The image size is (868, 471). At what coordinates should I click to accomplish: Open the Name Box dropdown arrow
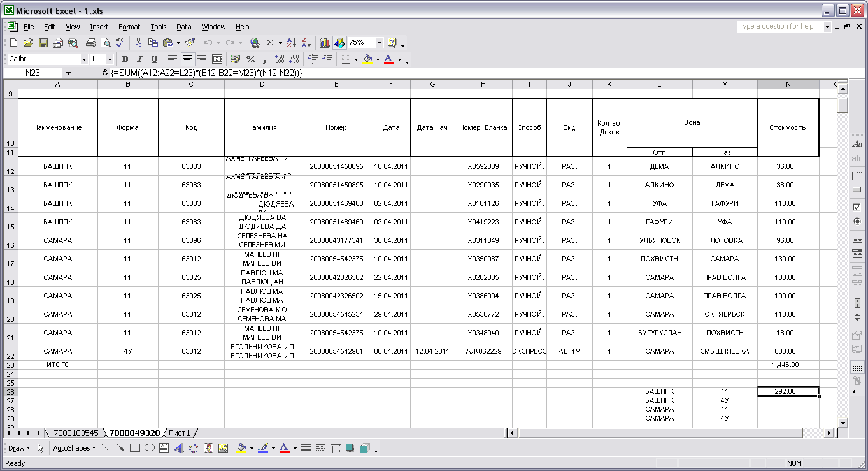point(68,73)
